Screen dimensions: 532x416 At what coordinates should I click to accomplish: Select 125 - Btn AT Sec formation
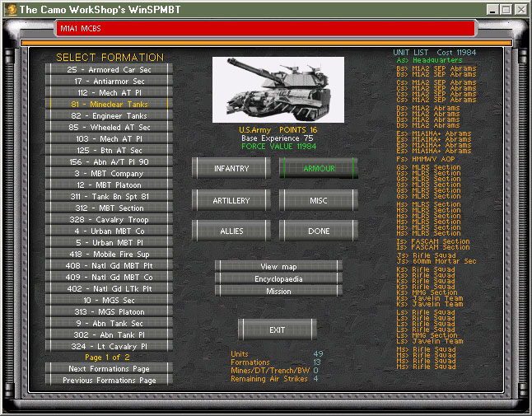pyautogui.click(x=109, y=150)
